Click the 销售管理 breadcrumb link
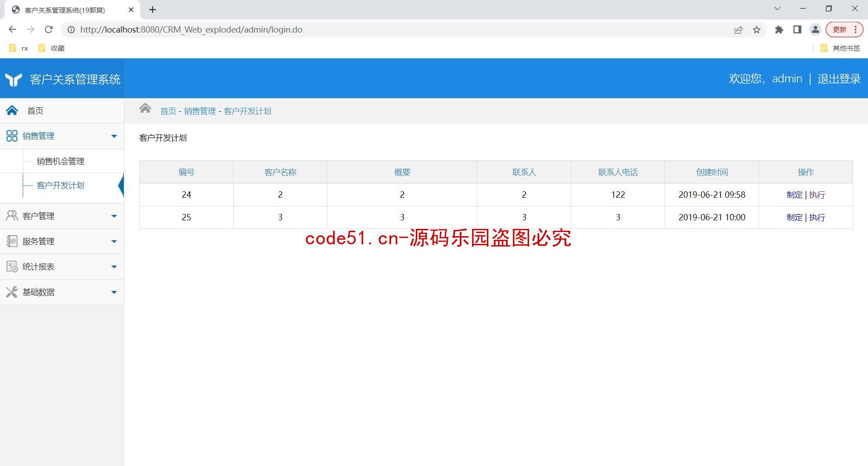The width and height of the screenshot is (868, 466). pyautogui.click(x=200, y=111)
